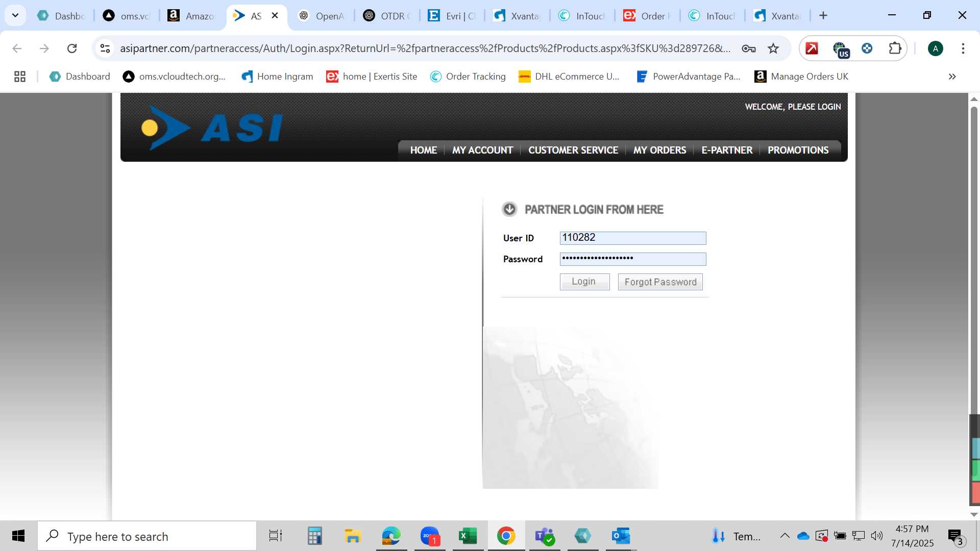Click the User ID input field

633,238
